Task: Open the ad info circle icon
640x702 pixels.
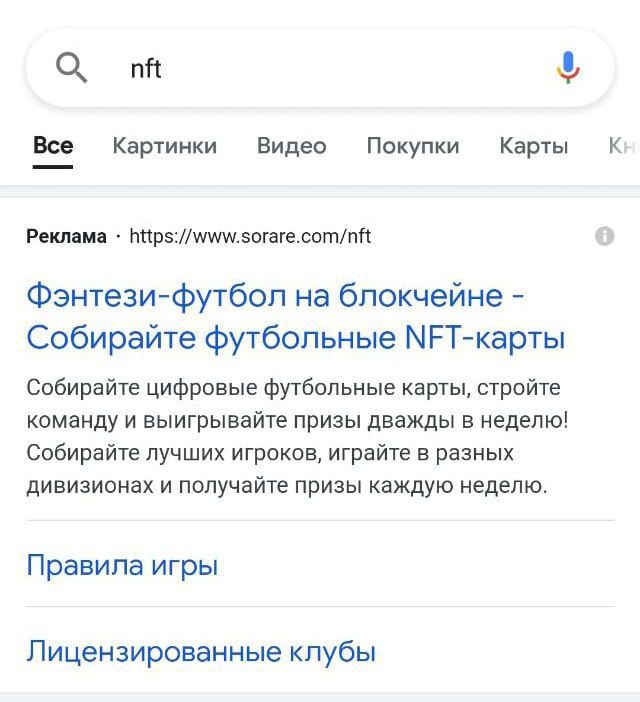Action: (604, 236)
